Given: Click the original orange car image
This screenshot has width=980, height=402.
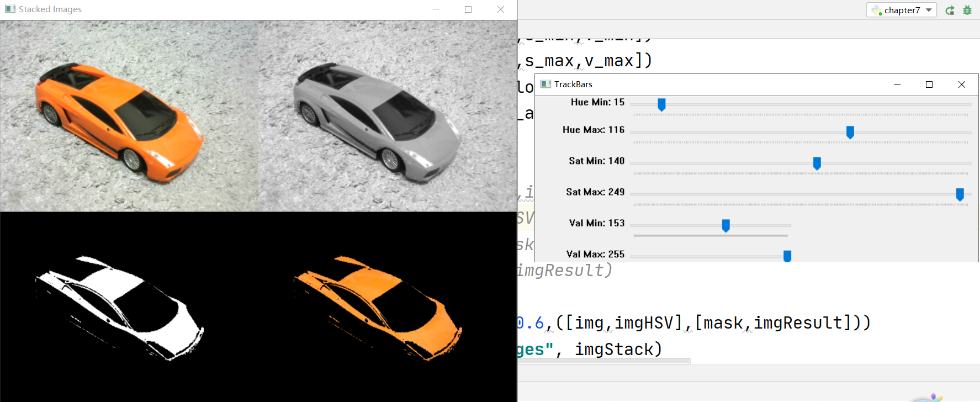Looking at the screenshot, I should coord(129,116).
